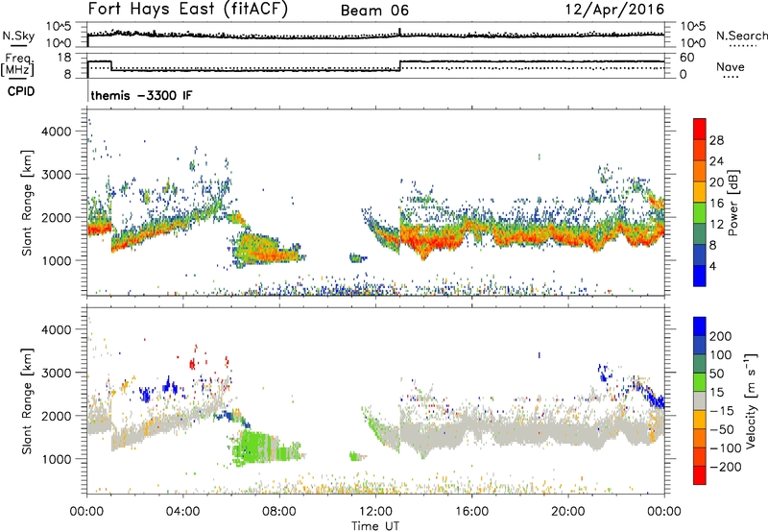The image size is (768, 532).
Task: Click the '-15' velocity colorbar label
Action: coord(722,411)
